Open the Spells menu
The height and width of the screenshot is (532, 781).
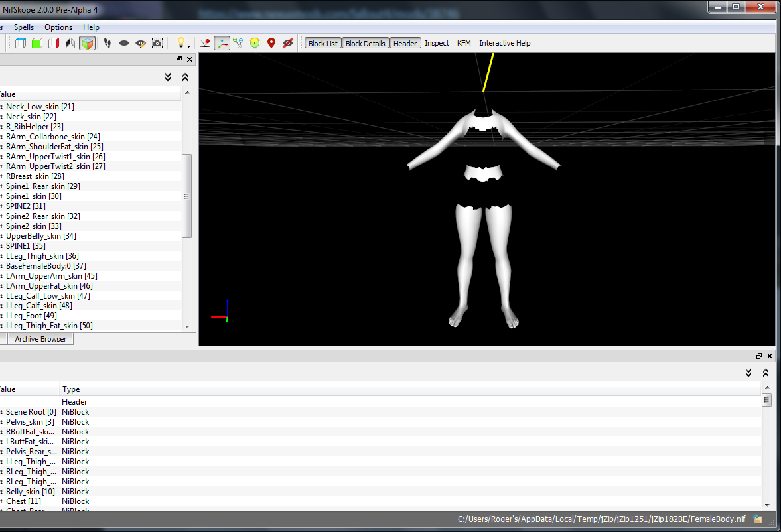24,27
